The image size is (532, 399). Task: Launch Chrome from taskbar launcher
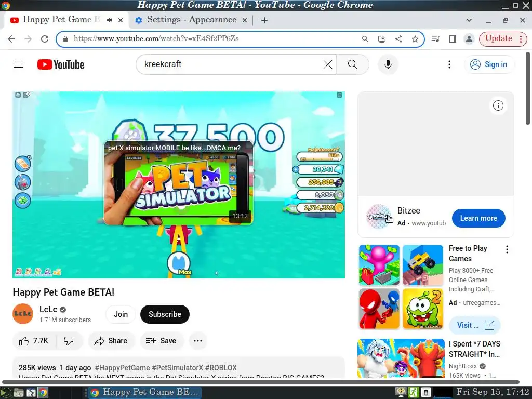coord(43,393)
